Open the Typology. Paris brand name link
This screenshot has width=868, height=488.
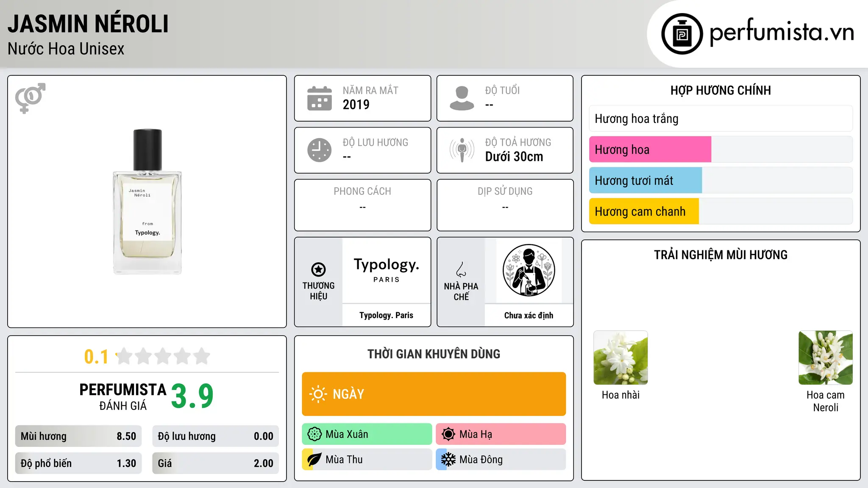(386, 315)
